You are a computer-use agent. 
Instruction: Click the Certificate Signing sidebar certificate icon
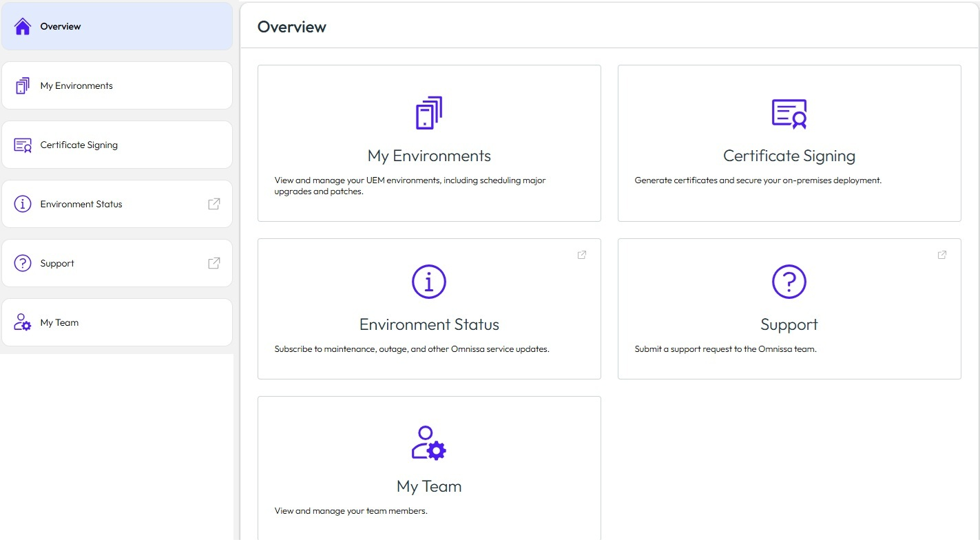[x=23, y=145]
